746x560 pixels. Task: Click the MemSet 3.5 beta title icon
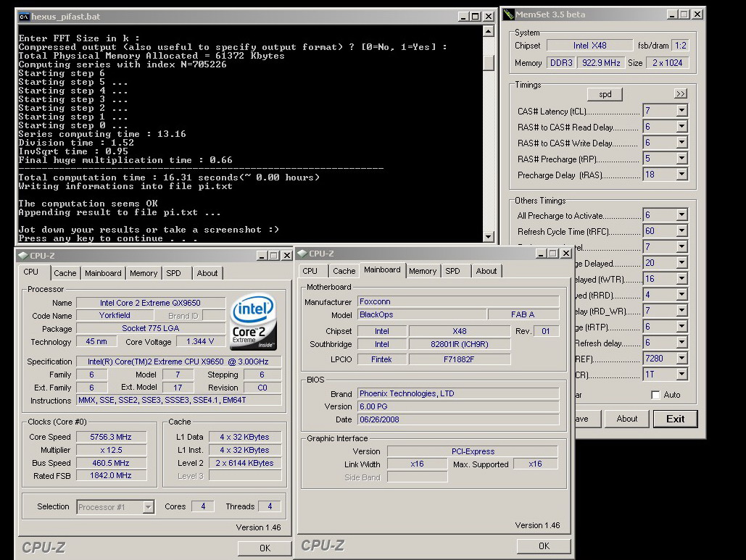point(509,14)
